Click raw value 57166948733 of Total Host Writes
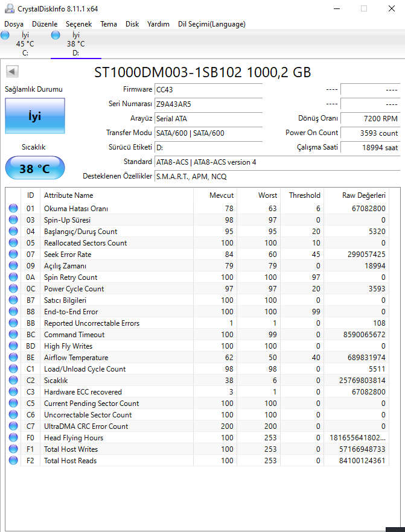Image resolution: width=405 pixels, height=532 pixels. pyautogui.click(x=362, y=449)
